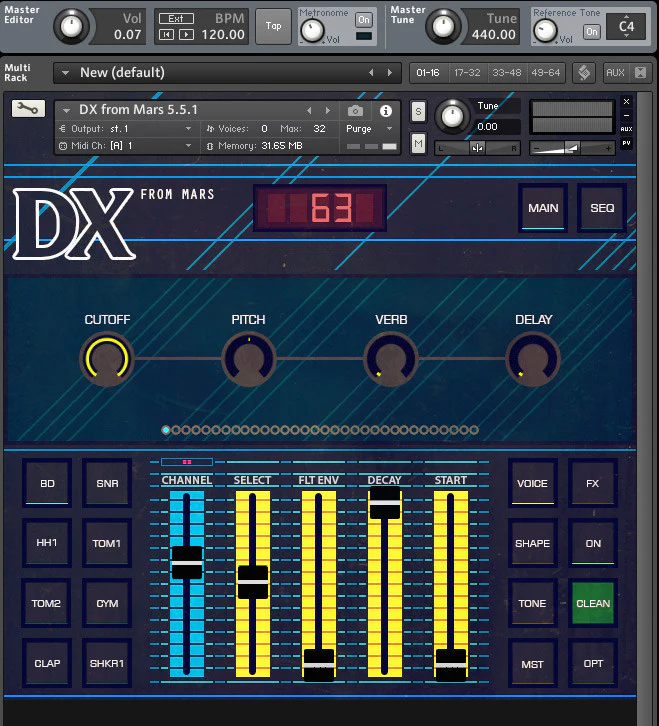Image resolution: width=659 pixels, height=726 pixels.
Task: Open the FX settings panel
Action: (x=593, y=483)
